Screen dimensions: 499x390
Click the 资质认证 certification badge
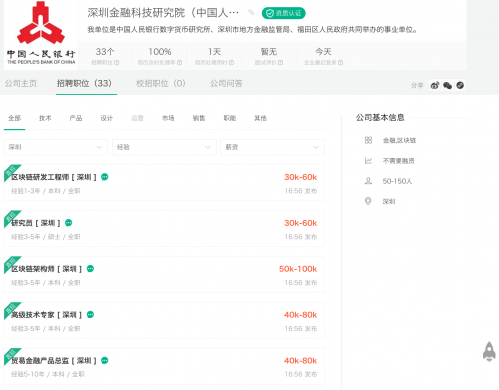click(283, 13)
